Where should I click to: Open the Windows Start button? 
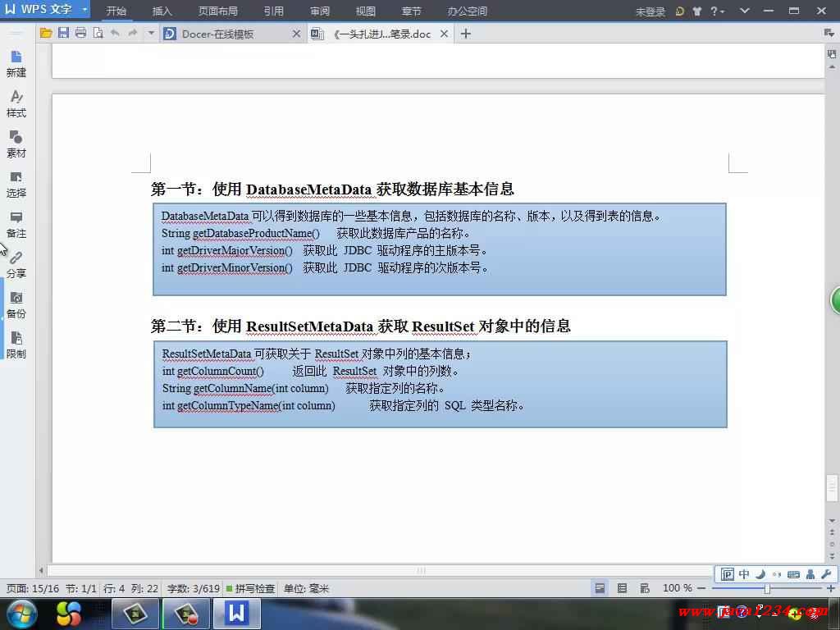pyautogui.click(x=22, y=614)
